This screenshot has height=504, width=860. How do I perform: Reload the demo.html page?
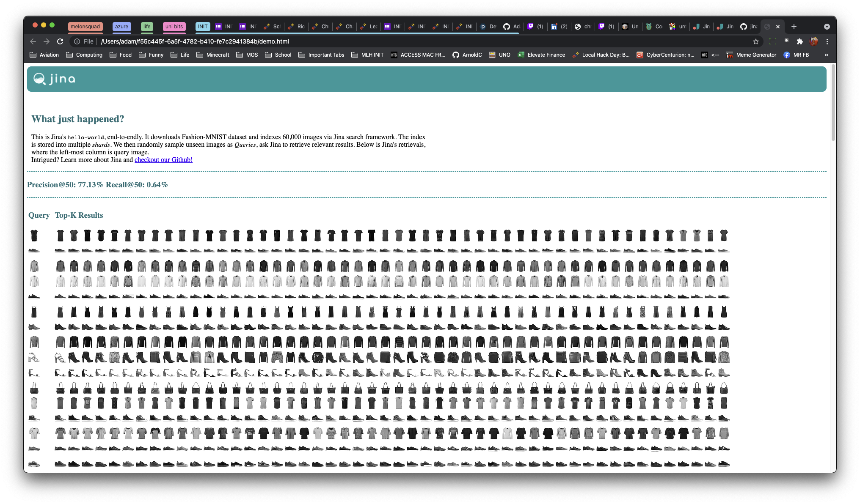pyautogui.click(x=60, y=41)
